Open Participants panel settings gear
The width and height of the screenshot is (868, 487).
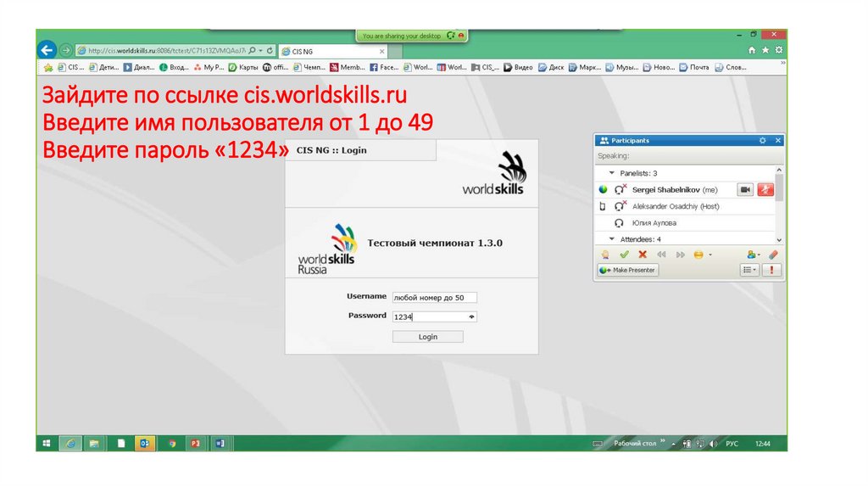pyautogui.click(x=763, y=141)
